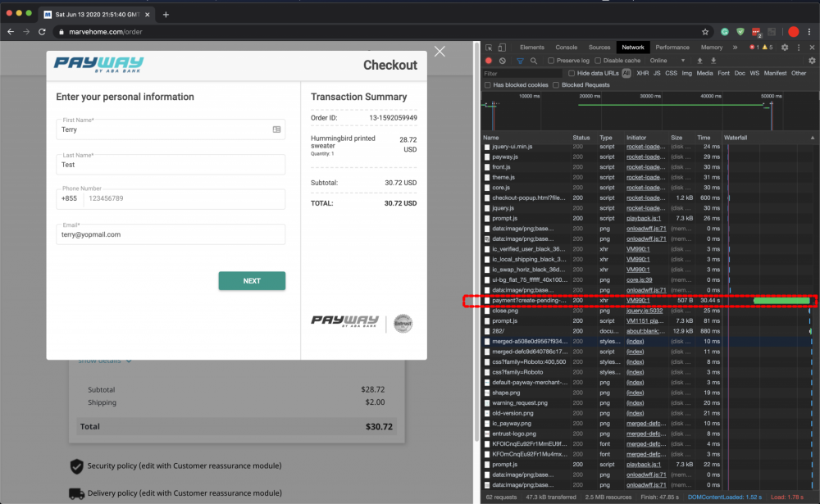Click the contact autofill icon in First Name field

276,129
